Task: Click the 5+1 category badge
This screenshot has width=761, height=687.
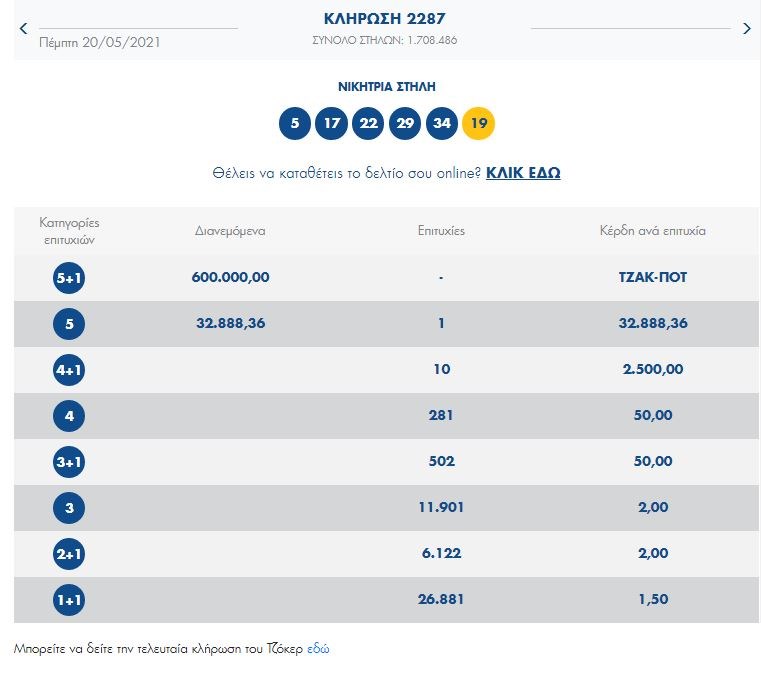Action: (69, 278)
